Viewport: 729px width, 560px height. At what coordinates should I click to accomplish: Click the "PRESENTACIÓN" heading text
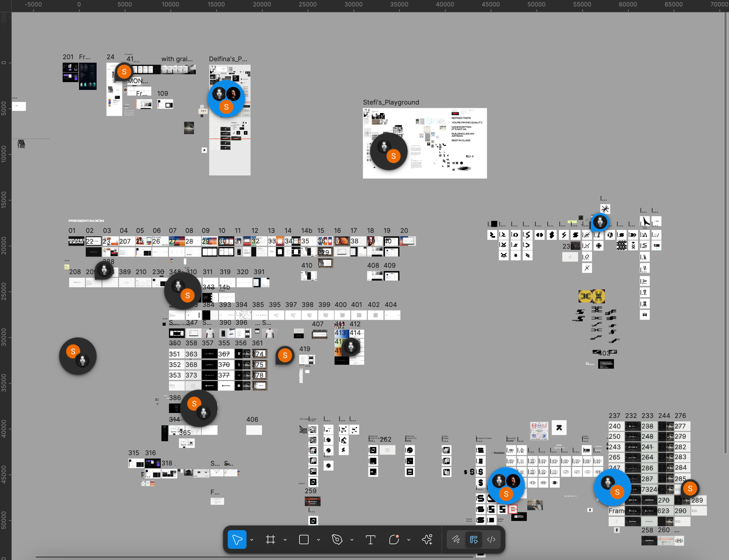click(x=86, y=221)
